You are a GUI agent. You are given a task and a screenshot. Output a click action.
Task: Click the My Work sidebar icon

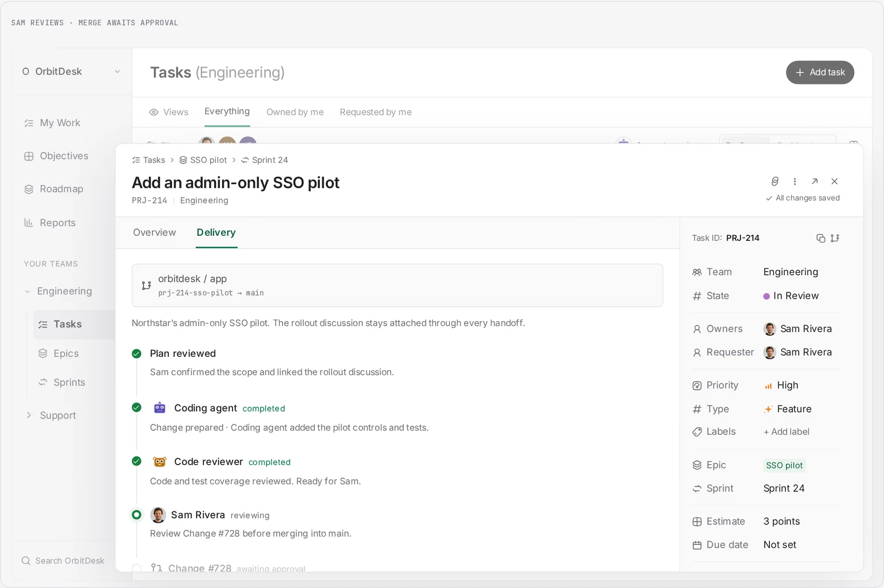[29, 123]
